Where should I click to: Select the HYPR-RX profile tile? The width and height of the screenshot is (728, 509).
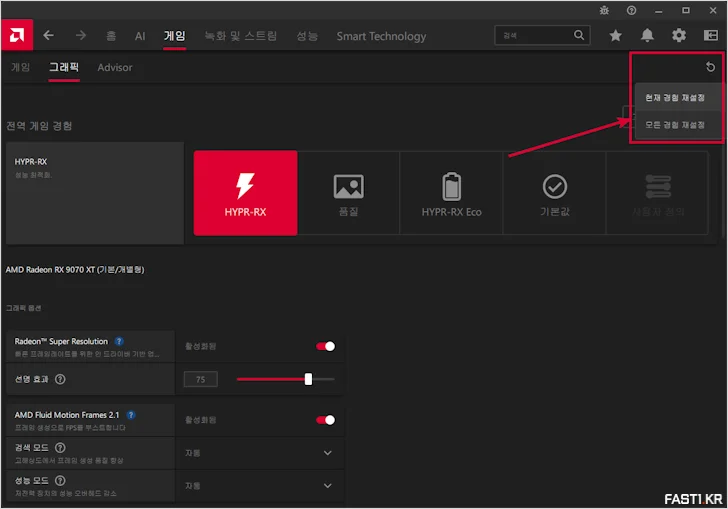(x=246, y=193)
